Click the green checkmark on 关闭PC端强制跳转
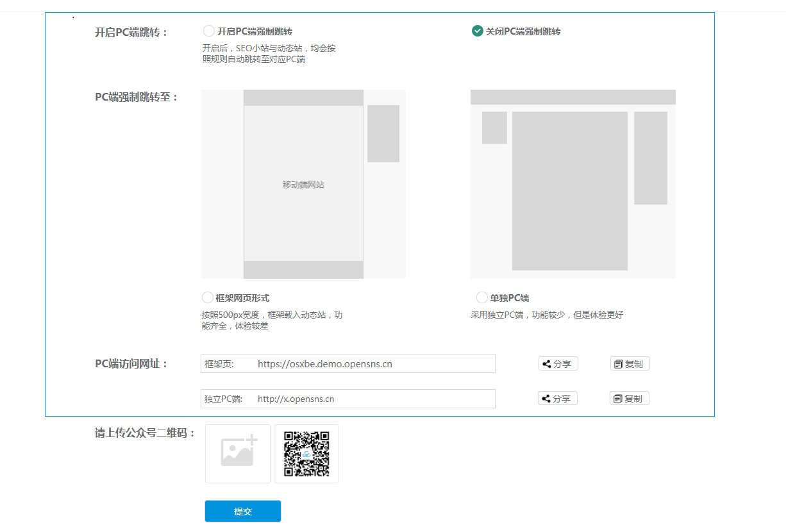786x532 pixels. [x=477, y=31]
